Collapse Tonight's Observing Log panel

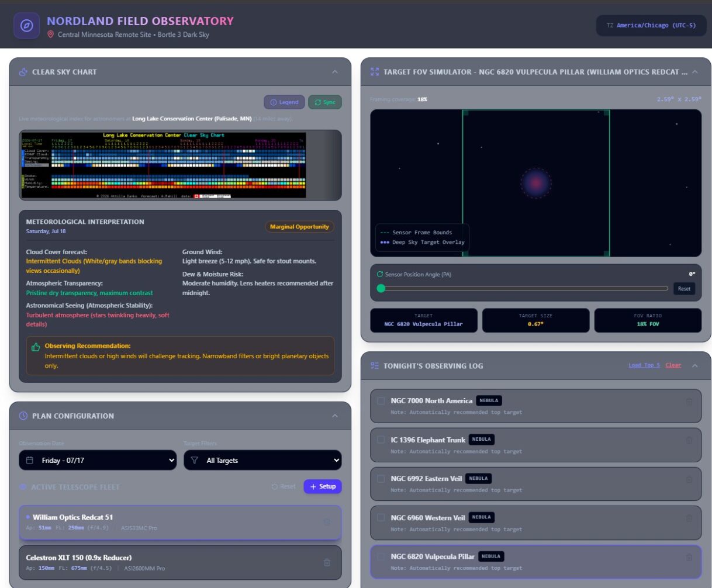pos(695,366)
